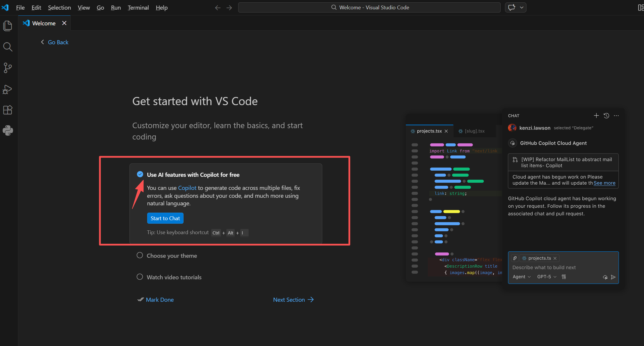This screenshot has height=346, width=644.
Task: Open the File menu
Action: (20, 8)
